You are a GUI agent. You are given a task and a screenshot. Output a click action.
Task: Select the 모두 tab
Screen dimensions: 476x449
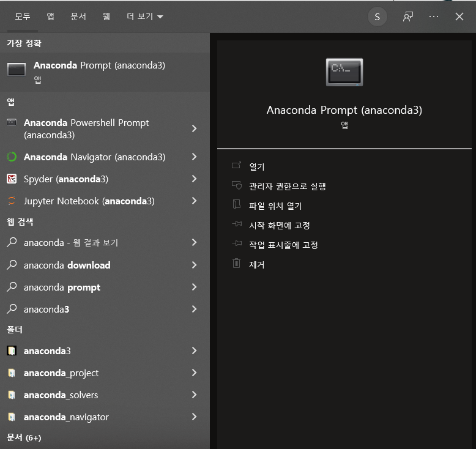click(23, 17)
